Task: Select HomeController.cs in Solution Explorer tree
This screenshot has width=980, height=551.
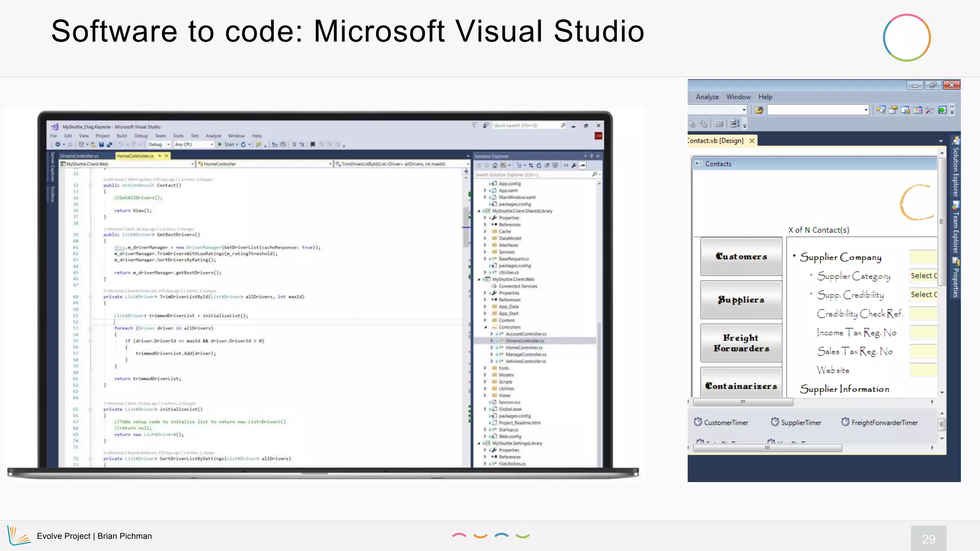Action: pos(523,348)
